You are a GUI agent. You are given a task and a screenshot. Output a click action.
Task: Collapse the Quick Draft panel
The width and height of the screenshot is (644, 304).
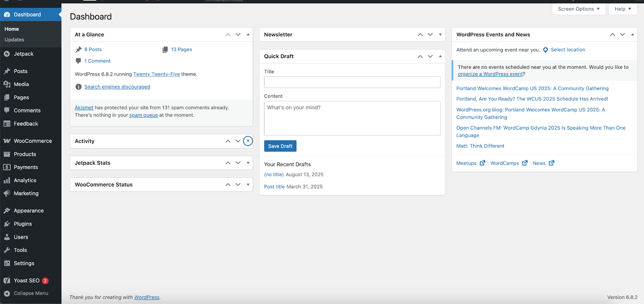click(x=440, y=56)
